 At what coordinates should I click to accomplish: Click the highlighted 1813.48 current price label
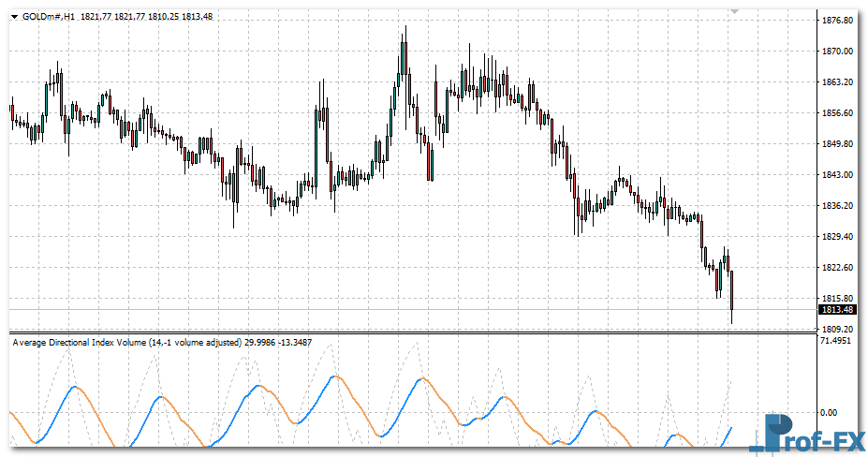pyautogui.click(x=836, y=310)
